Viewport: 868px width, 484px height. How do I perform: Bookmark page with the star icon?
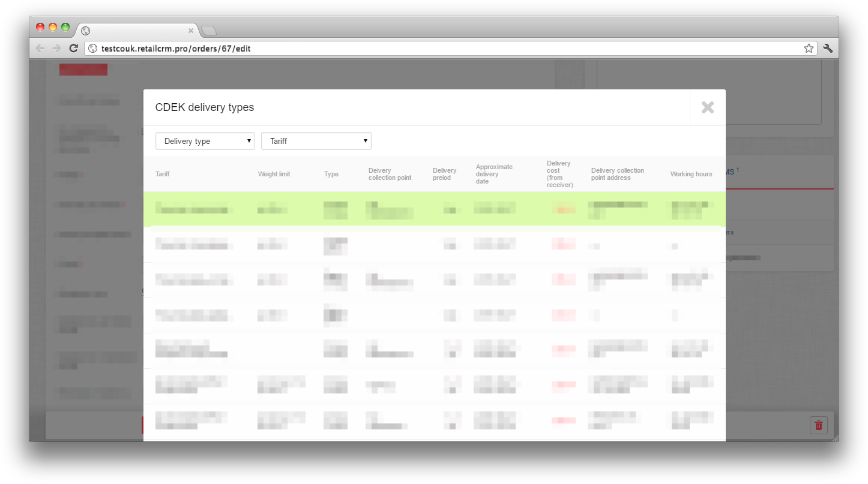coord(809,49)
